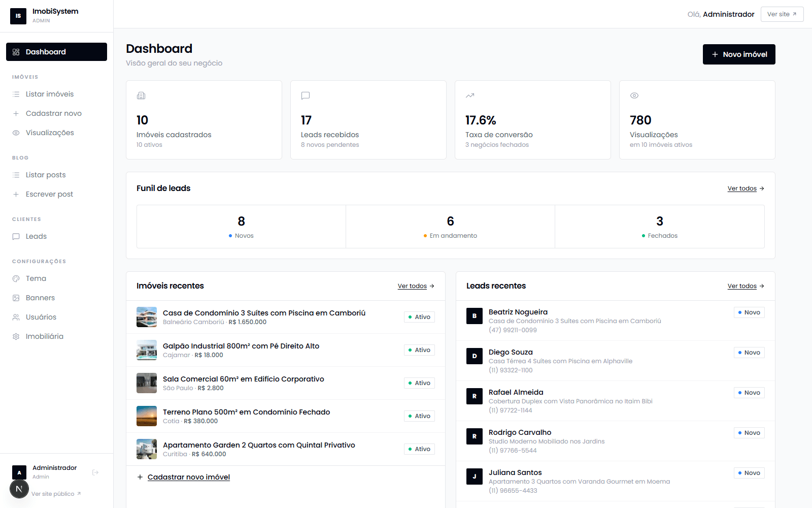Click the list icon beside Listar posts
The width and height of the screenshot is (812, 508).
coord(16,175)
